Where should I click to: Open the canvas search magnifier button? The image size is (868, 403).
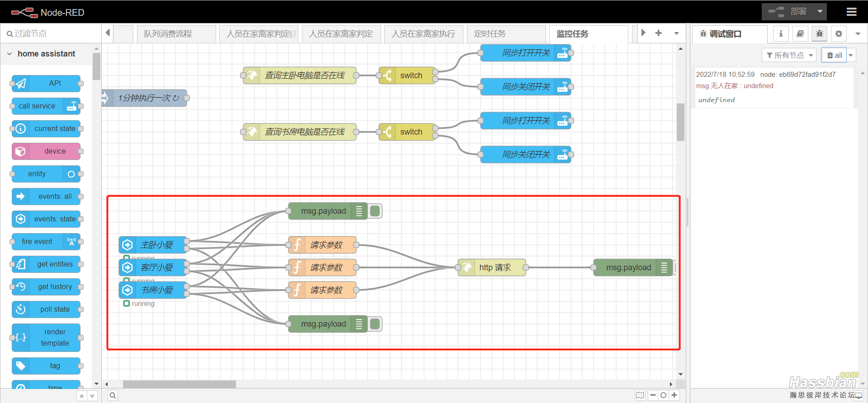[x=113, y=395]
